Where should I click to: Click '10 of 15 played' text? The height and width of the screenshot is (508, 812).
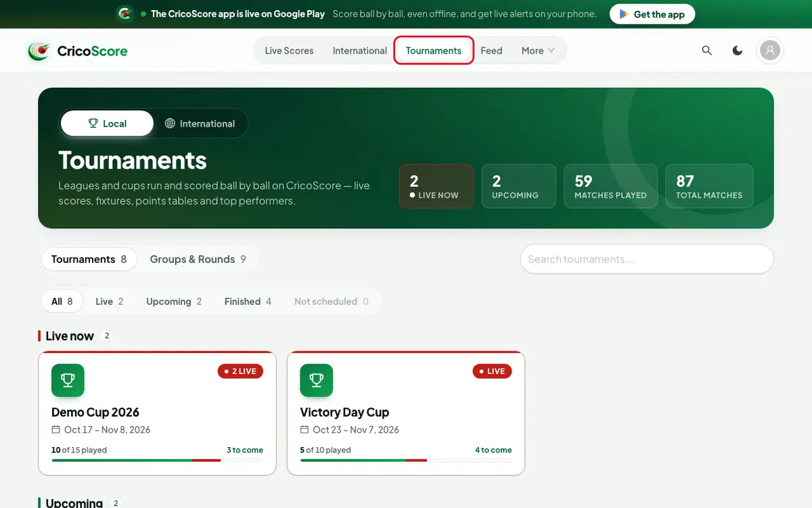coord(79,450)
